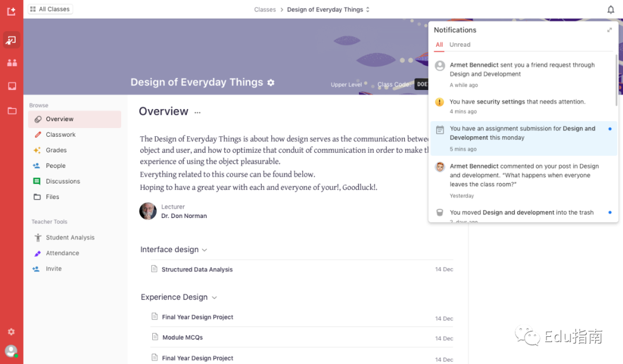The height and width of the screenshot is (364, 623).
Task: Open the All Classes grid selector
Action: [x=50, y=9]
